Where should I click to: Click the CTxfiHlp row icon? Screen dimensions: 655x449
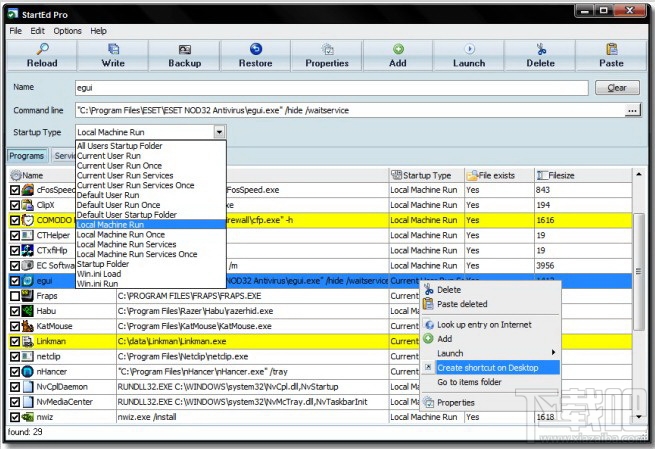[28, 251]
